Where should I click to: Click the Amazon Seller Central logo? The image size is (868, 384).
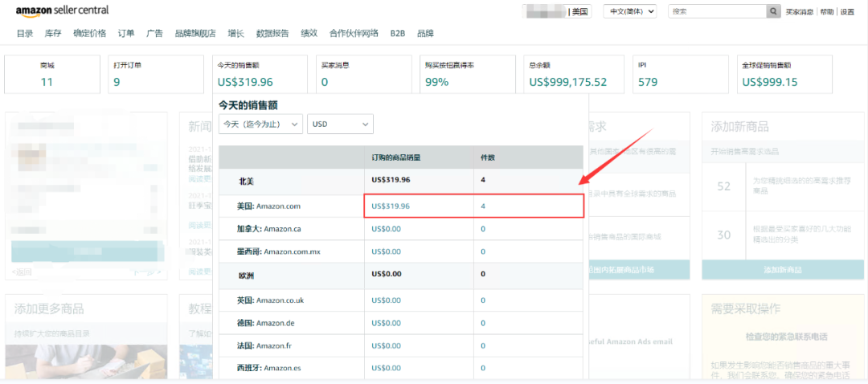[62, 10]
